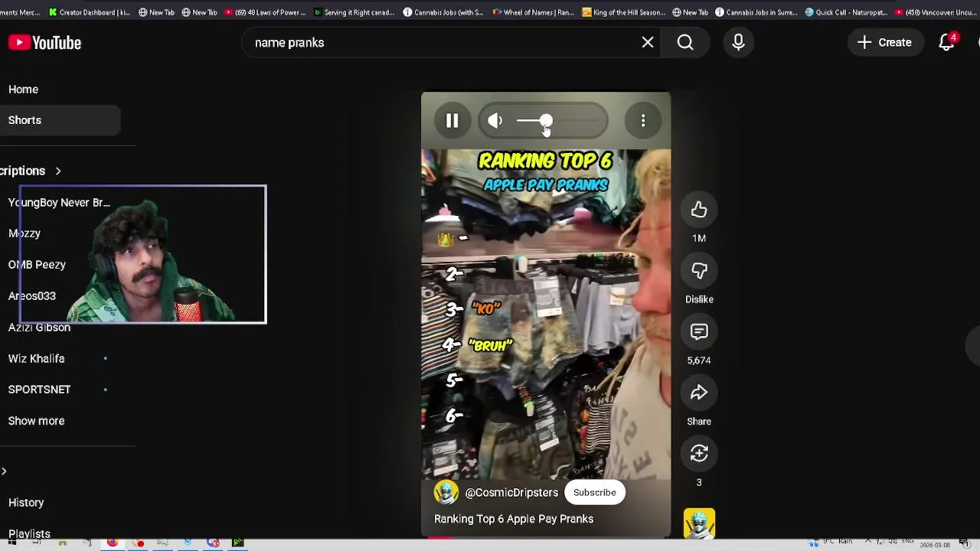The image size is (980, 551).
Task: Open Playlists in the sidebar
Action: click(x=29, y=534)
